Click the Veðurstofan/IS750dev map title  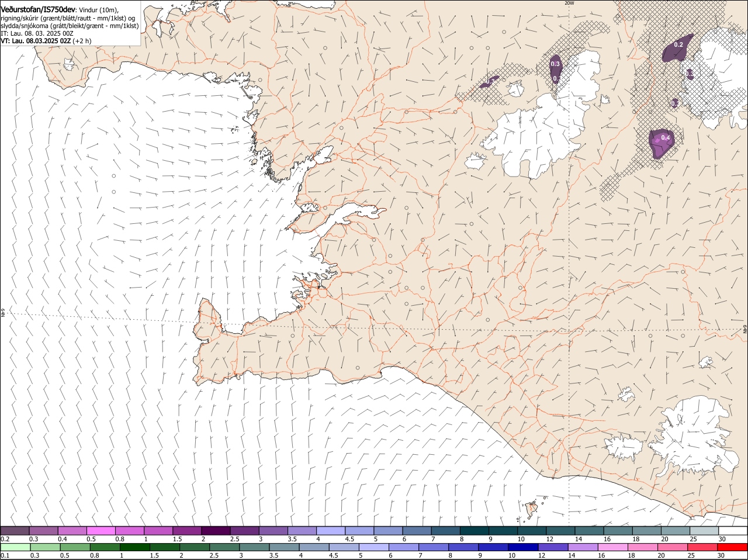38,9
